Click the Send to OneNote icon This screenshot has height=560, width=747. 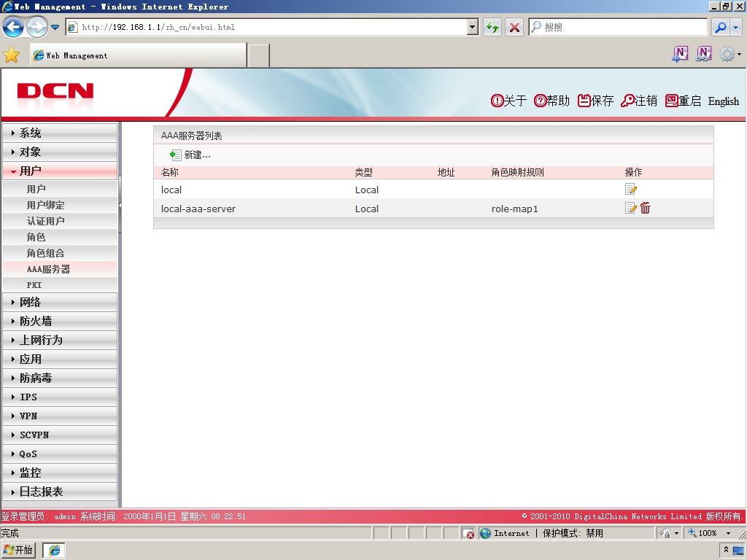click(680, 54)
